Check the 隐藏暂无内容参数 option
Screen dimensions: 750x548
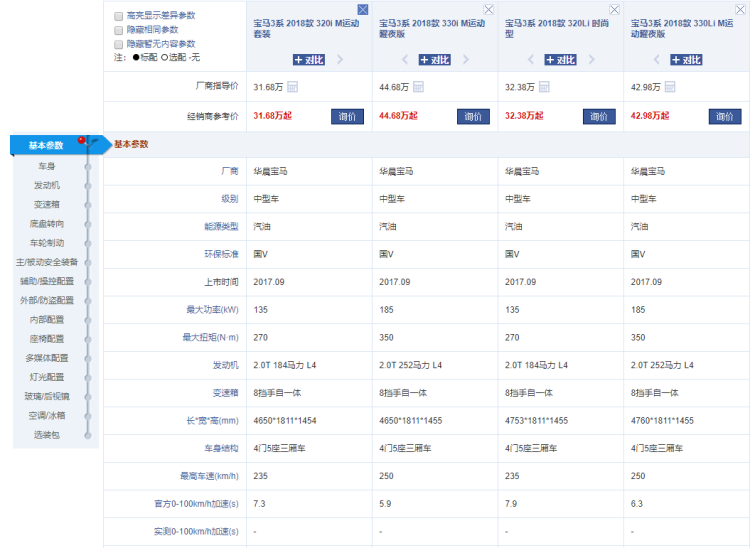click(119, 44)
